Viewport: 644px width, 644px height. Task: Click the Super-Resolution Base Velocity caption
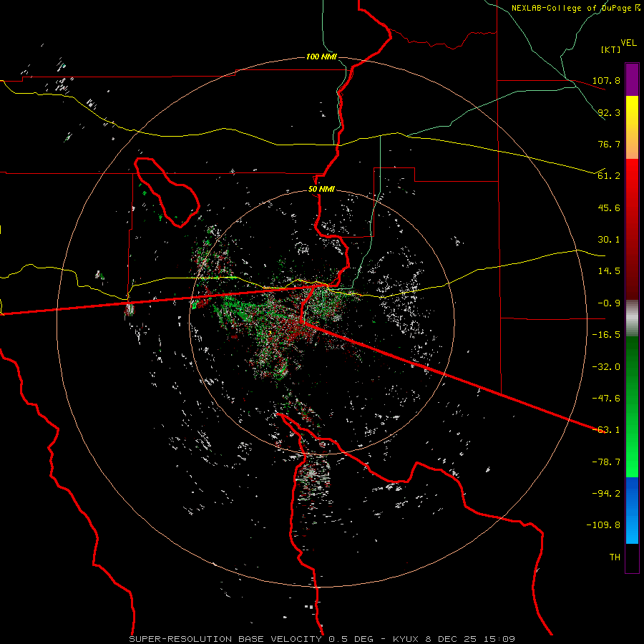coord(322,639)
